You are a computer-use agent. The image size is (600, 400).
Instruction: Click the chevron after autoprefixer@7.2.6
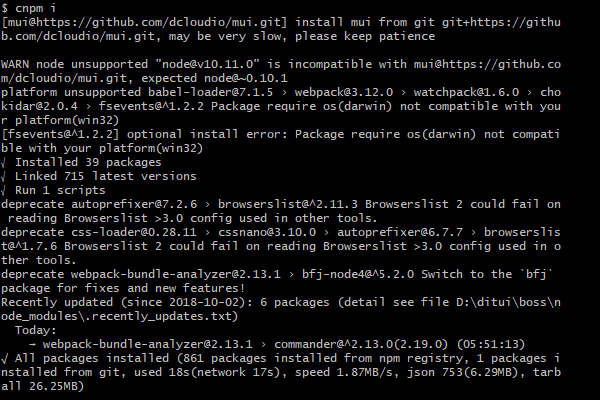point(207,205)
